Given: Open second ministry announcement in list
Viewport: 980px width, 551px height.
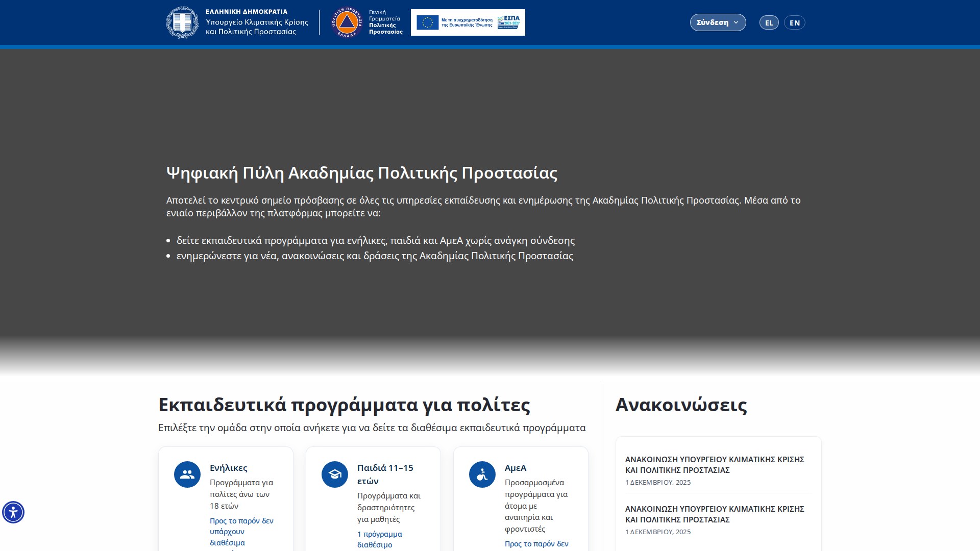Looking at the screenshot, I should point(714,514).
